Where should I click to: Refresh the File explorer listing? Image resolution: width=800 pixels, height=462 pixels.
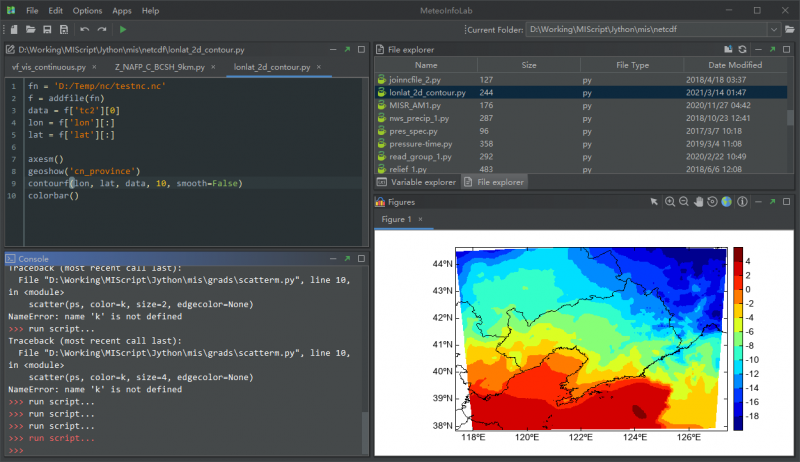click(742, 49)
